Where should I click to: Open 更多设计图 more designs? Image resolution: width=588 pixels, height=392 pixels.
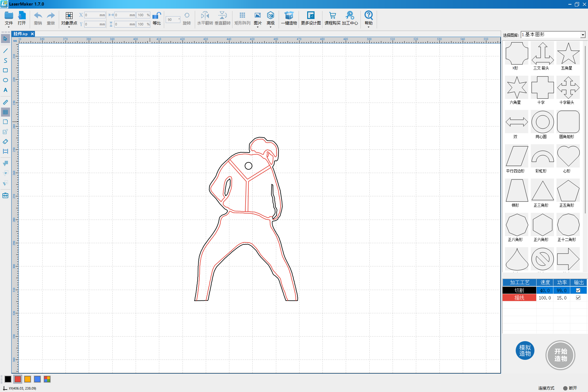311,18
